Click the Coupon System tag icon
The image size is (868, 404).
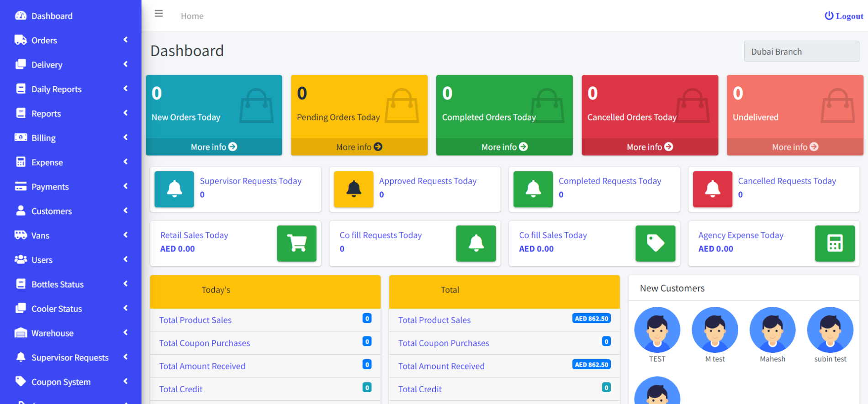tap(21, 381)
